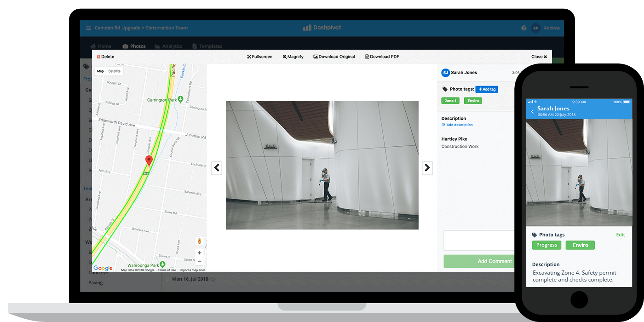Download Original photo
644x322 pixels.
[334, 57]
